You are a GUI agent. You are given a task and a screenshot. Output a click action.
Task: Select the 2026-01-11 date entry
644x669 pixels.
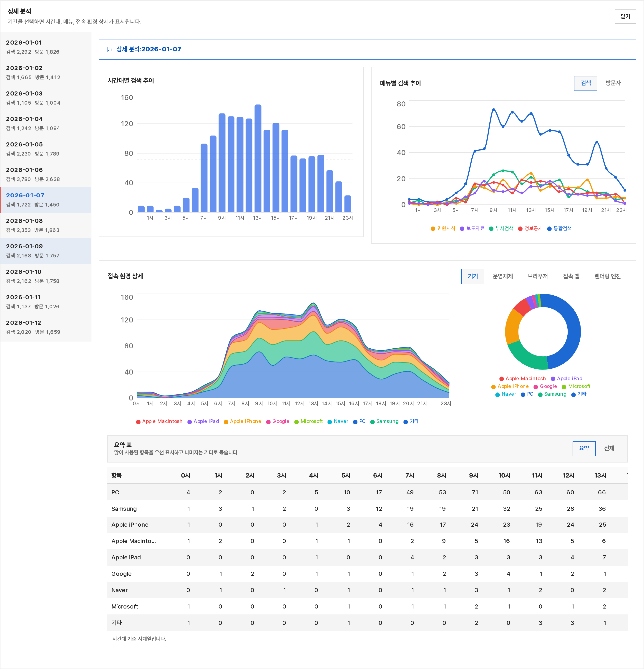[46, 302]
